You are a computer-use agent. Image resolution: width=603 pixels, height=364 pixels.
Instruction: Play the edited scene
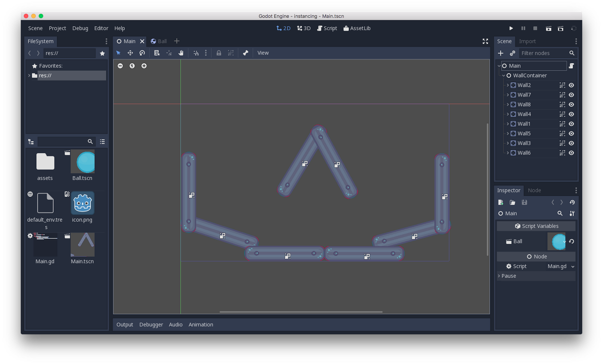tap(548, 28)
